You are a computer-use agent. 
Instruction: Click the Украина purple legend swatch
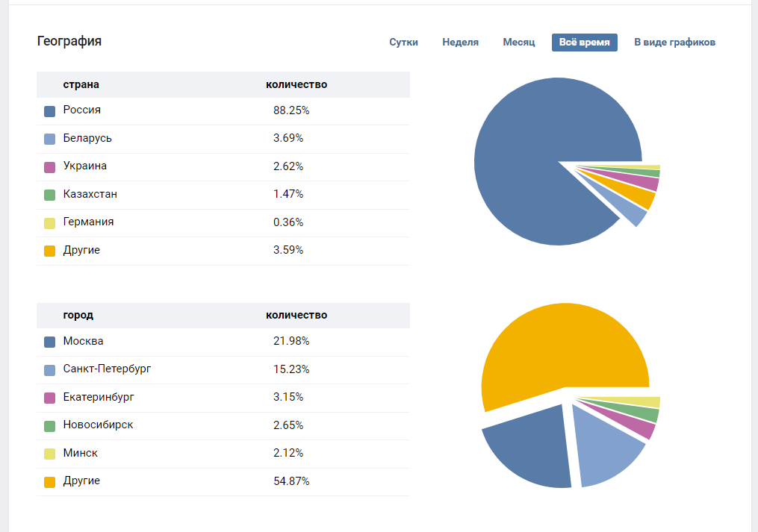[50, 167]
